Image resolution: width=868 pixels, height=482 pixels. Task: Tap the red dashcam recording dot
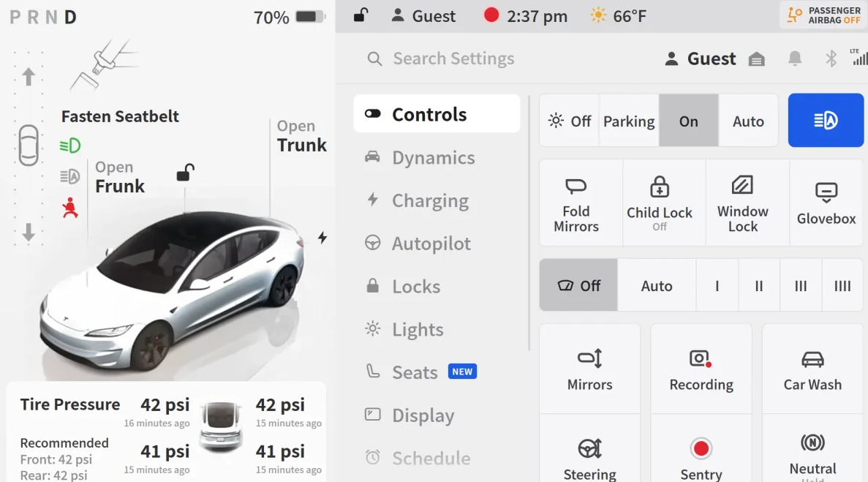pos(491,15)
